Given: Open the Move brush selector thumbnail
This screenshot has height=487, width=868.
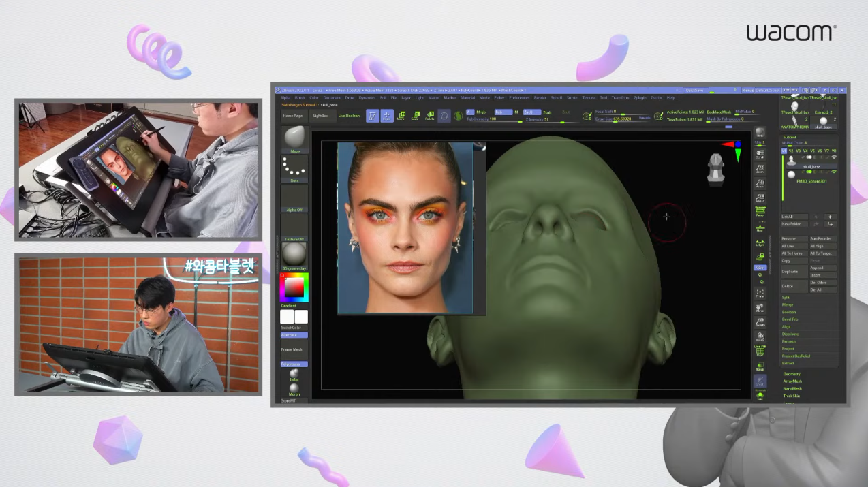Looking at the screenshot, I should (294, 138).
